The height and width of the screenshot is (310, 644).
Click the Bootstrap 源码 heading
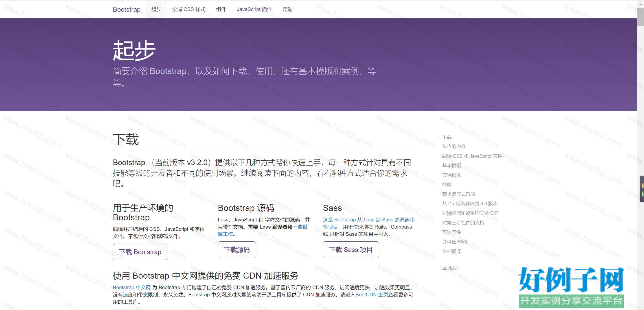coord(246,208)
